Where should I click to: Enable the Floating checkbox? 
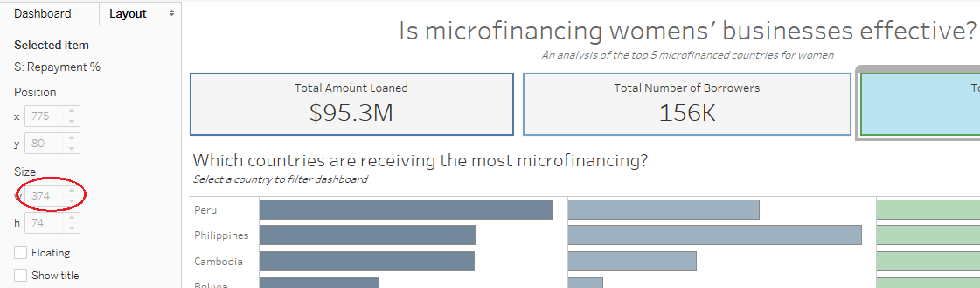tap(21, 253)
